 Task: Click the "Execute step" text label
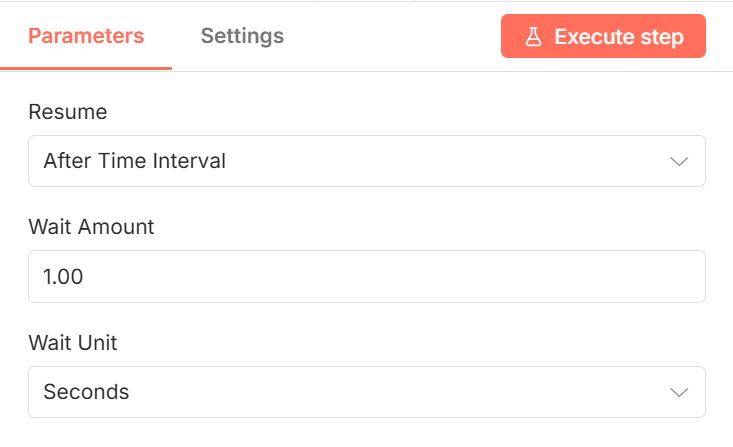[619, 37]
